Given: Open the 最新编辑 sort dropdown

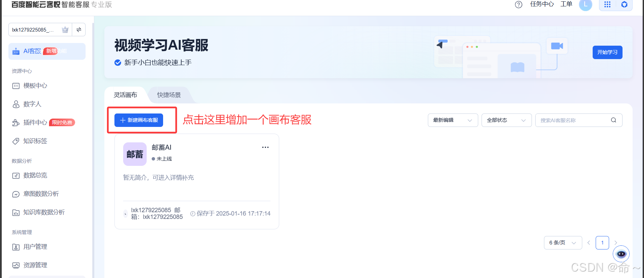Looking at the screenshot, I should (x=453, y=120).
